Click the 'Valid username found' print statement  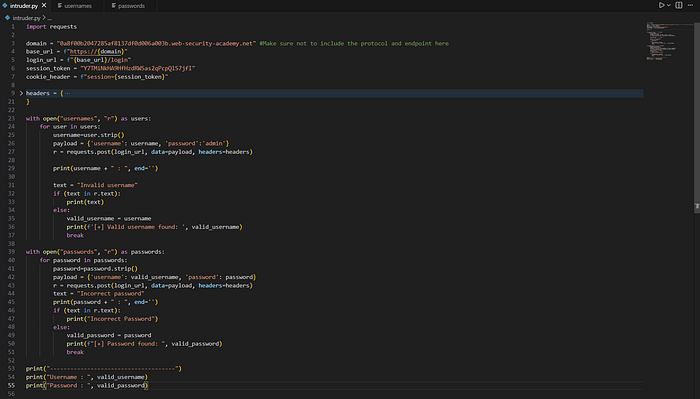[x=154, y=227]
